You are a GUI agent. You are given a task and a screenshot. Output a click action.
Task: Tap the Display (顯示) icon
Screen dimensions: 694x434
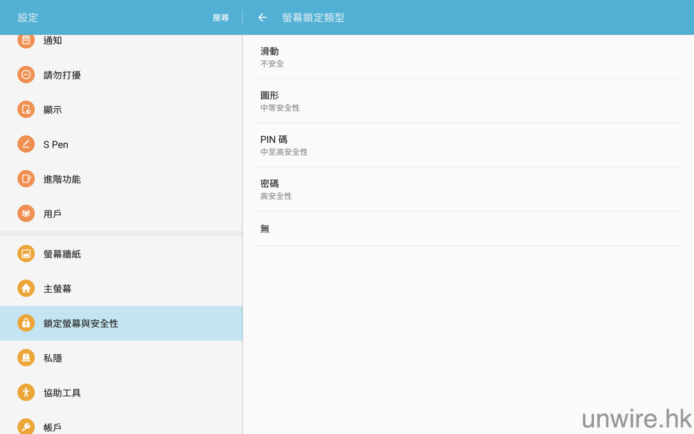26,110
